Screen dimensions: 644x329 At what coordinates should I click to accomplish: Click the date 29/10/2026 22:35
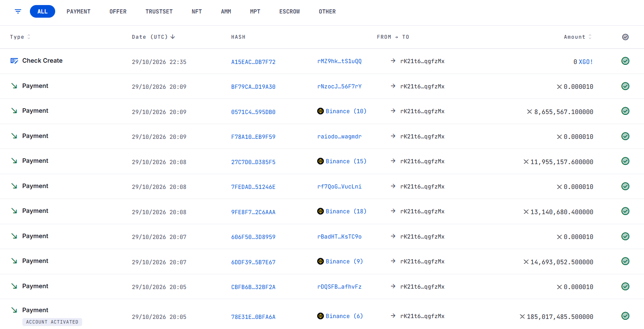click(159, 62)
